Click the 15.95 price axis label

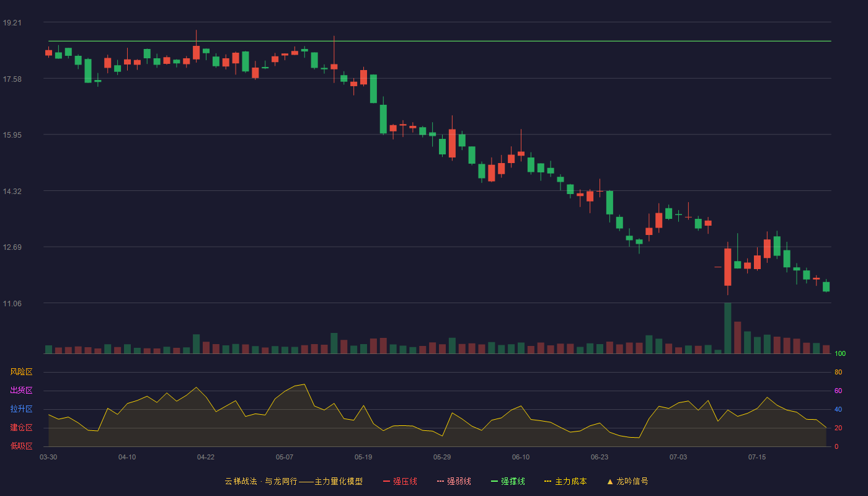click(12, 135)
